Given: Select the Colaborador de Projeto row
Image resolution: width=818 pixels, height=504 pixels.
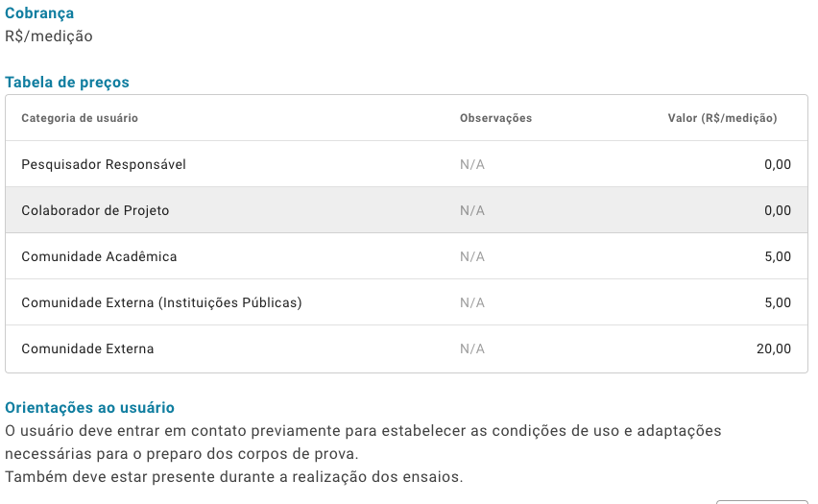Looking at the screenshot, I should coord(406,209).
